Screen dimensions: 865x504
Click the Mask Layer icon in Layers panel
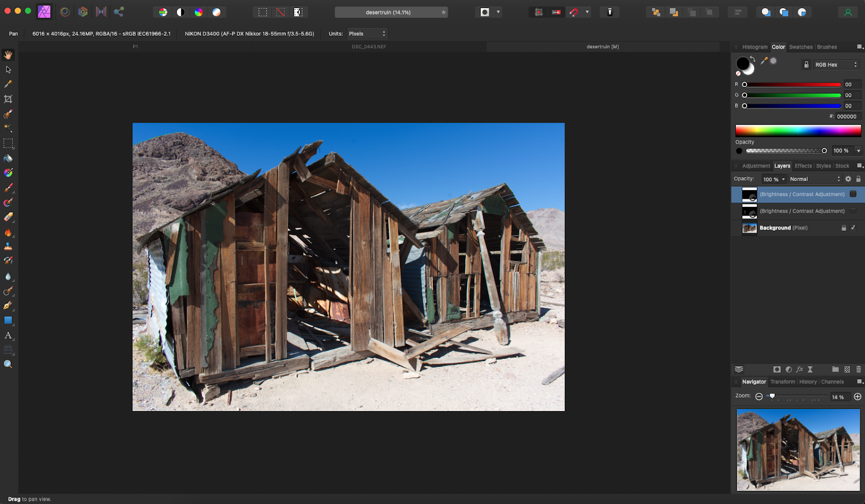[x=777, y=369]
